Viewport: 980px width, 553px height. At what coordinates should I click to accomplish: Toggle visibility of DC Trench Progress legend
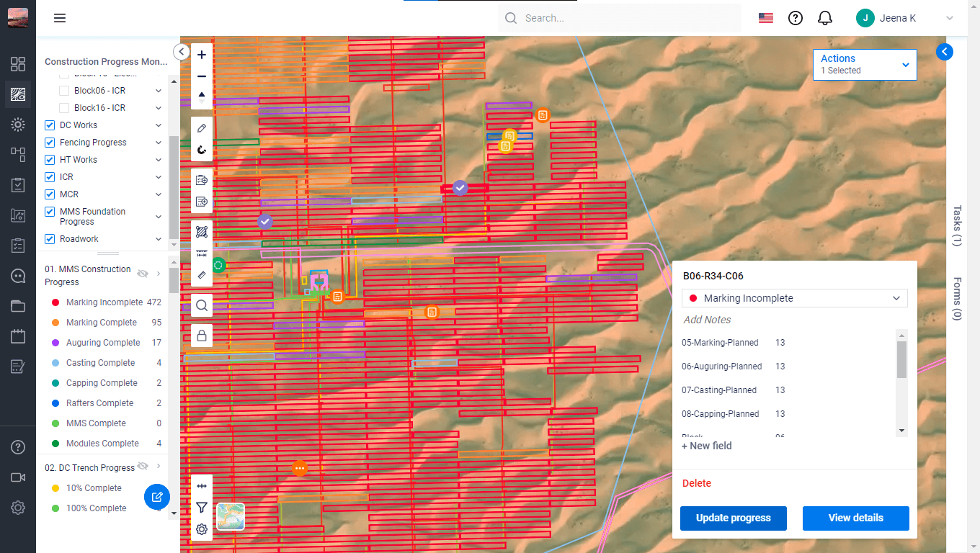[143, 467]
